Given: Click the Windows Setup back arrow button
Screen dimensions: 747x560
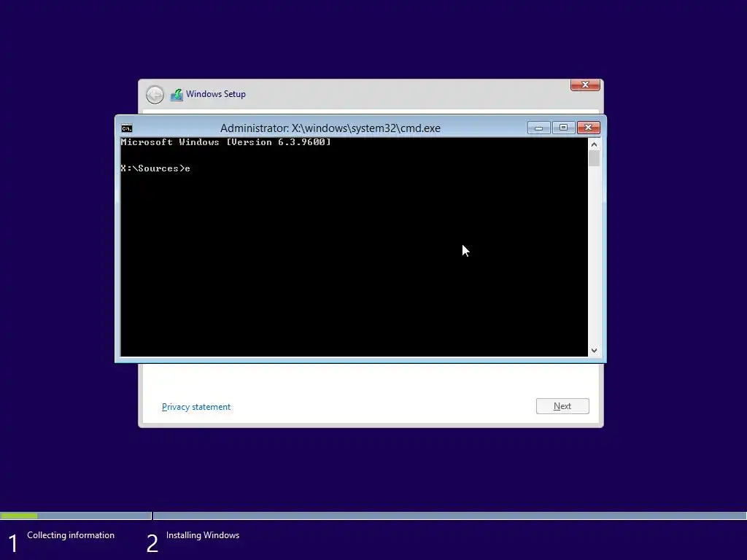Looking at the screenshot, I should 155,95.
